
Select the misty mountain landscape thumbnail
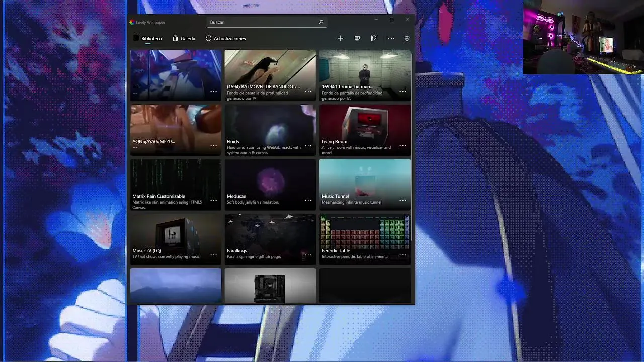coord(176,286)
